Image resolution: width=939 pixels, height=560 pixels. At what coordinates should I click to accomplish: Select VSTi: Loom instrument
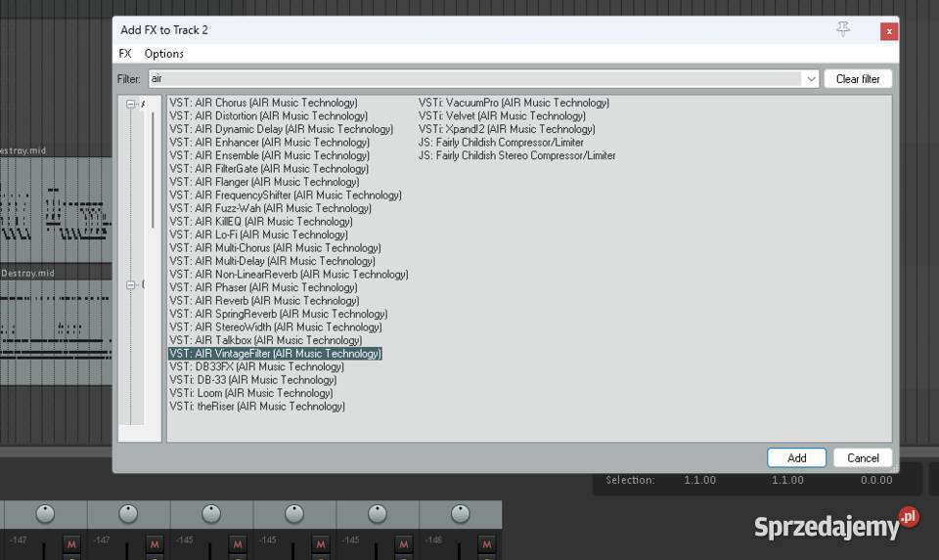[x=251, y=393]
